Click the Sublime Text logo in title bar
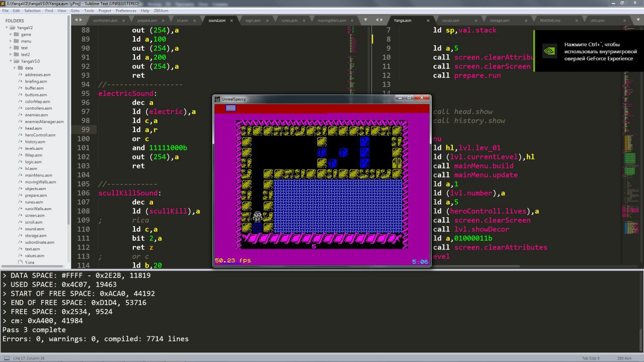This screenshot has height=362, width=644. pos(3,3)
